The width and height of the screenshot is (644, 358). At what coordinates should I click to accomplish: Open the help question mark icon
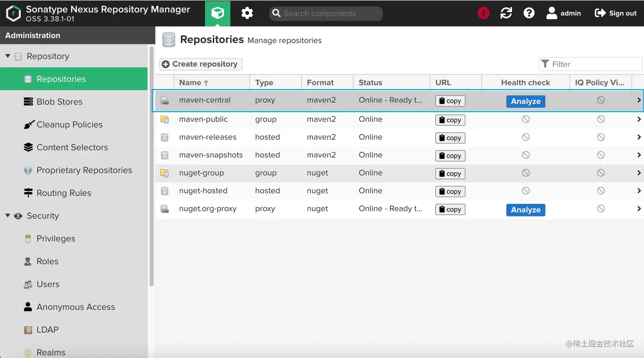click(529, 13)
